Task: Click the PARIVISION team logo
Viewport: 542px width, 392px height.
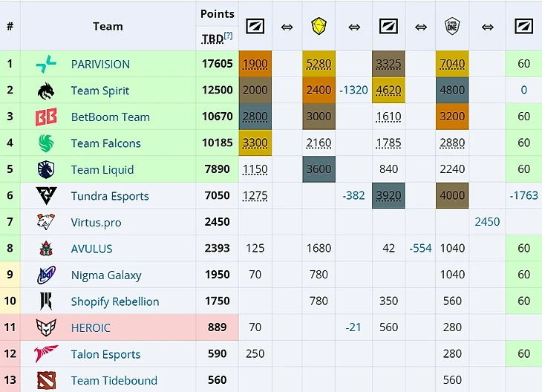Action: click(x=46, y=64)
